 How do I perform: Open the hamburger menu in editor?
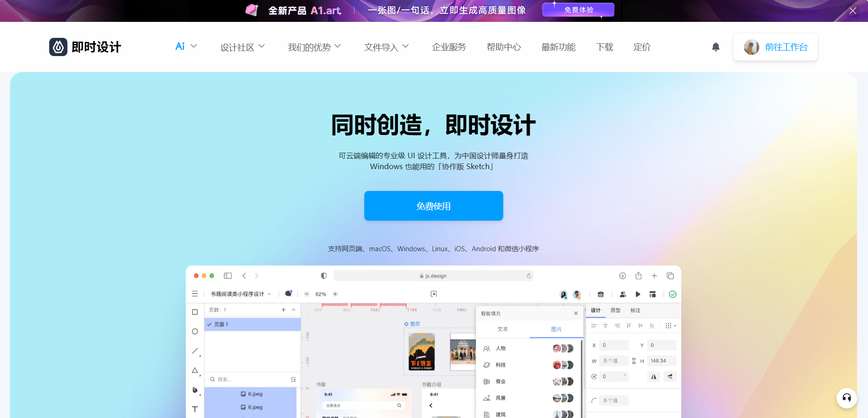(x=195, y=294)
